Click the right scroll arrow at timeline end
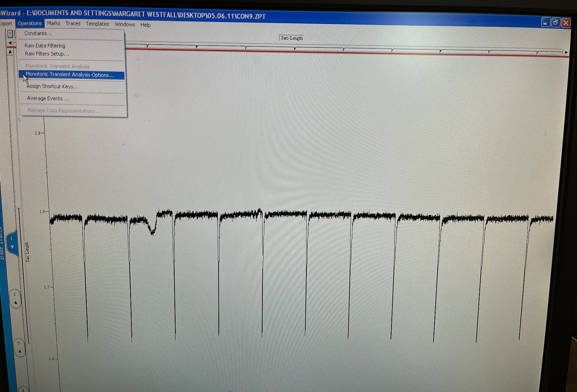577x392 pixels. pos(566,52)
